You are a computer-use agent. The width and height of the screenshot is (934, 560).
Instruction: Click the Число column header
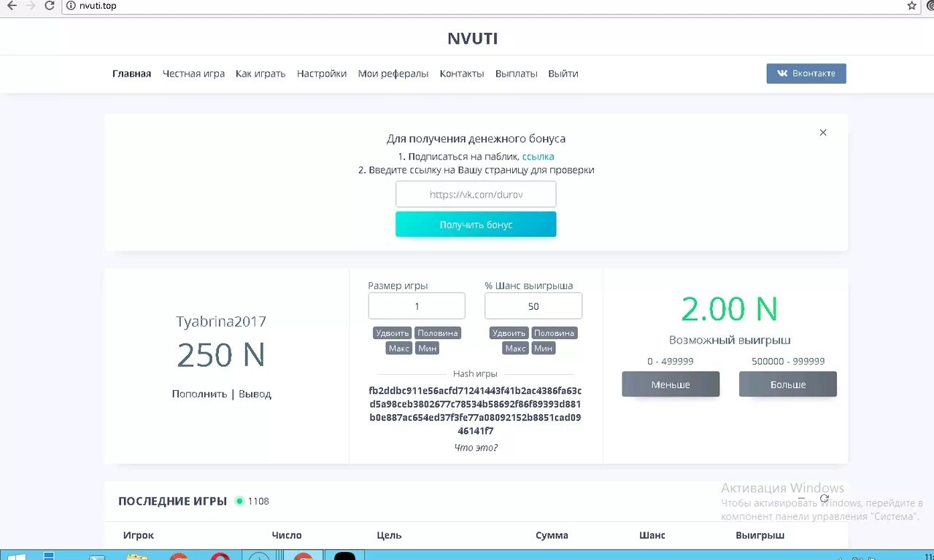pyautogui.click(x=287, y=535)
